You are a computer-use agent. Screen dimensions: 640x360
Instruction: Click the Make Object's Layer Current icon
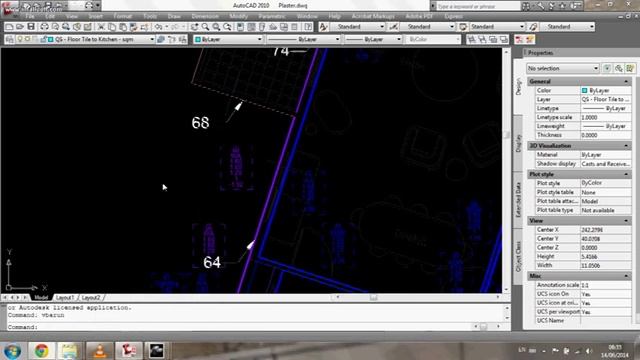(x=161, y=40)
